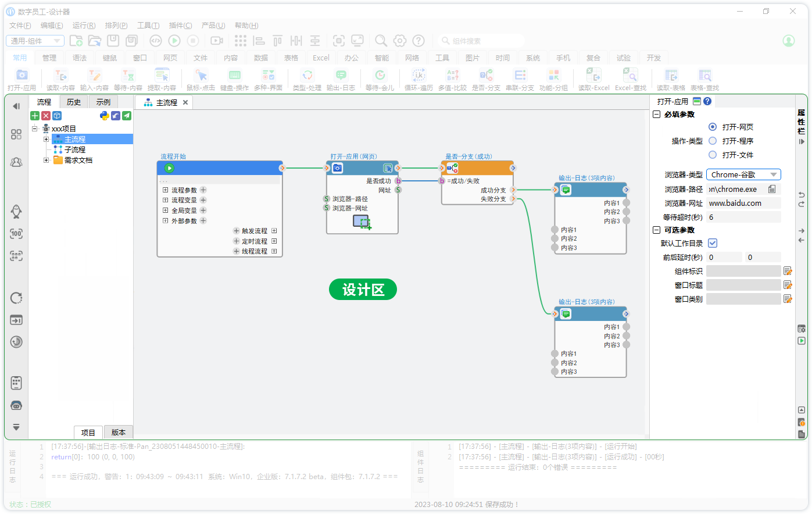812x514 pixels.
Task: Click the stop toolbar icon
Action: pyautogui.click(x=193, y=41)
